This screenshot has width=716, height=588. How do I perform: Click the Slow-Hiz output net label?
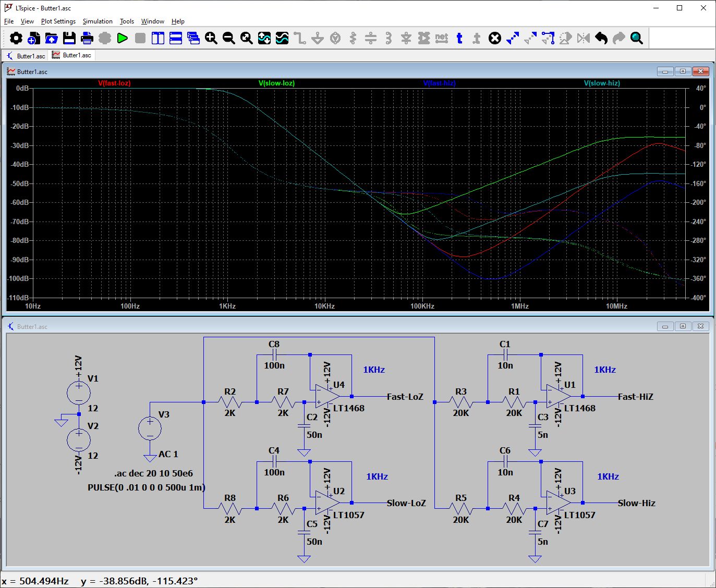[637, 503]
